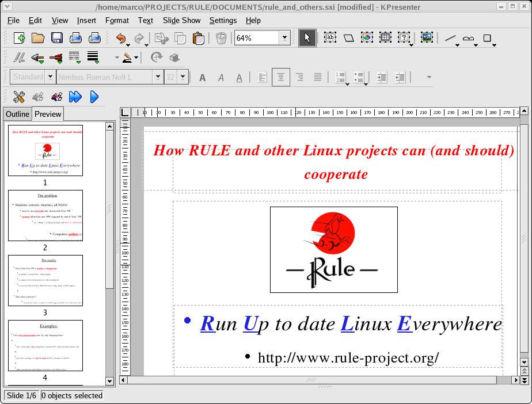Switch to the Outline tab
Image resolution: width=532 pixels, height=404 pixels.
18,114
